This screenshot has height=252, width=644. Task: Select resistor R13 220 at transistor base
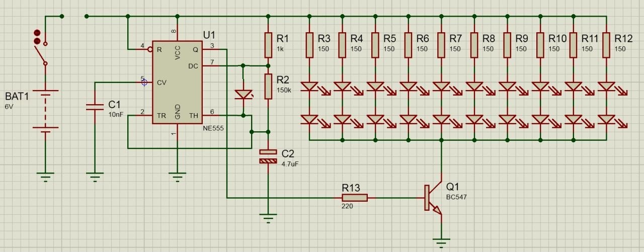point(355,198)
